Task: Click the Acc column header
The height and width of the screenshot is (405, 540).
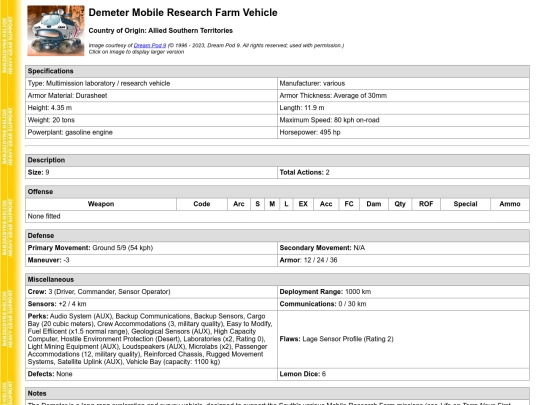Action: [x=326, y=204]
